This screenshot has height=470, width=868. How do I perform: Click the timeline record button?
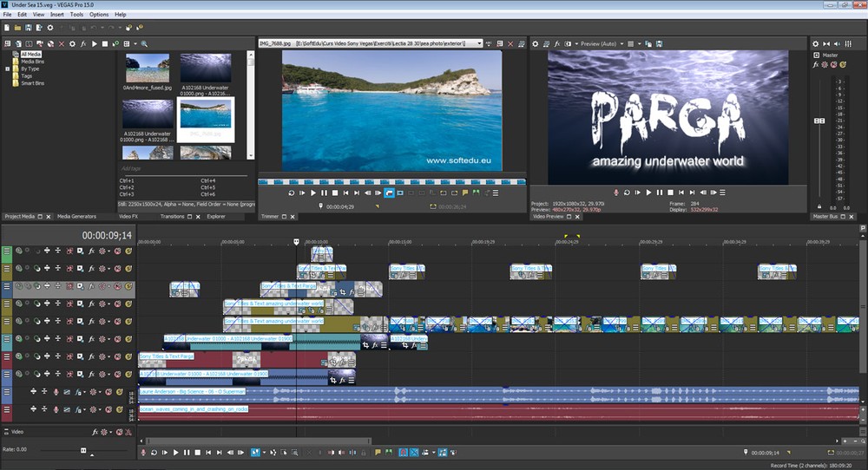point(143,453)
